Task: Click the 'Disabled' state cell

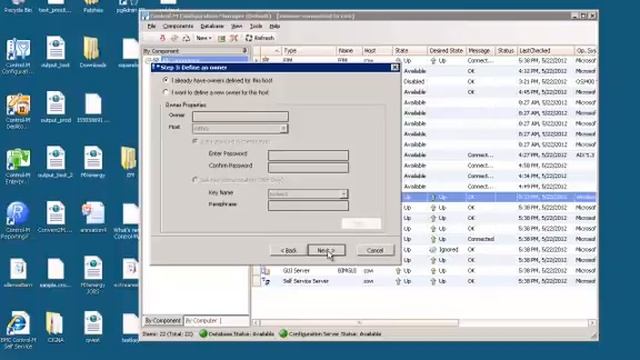Action: coord(414,82)
